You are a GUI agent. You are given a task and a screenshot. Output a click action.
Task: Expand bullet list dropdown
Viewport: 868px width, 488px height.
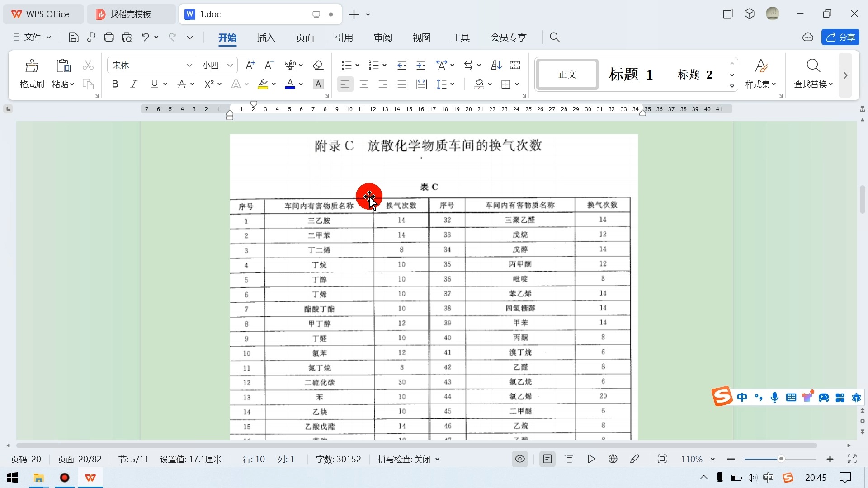click(357, 66)
